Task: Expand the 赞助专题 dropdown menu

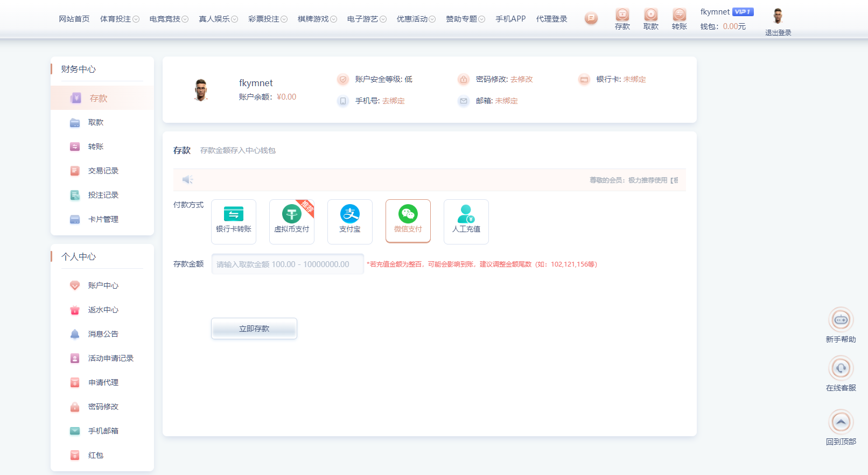Action: tap(466, 19)
